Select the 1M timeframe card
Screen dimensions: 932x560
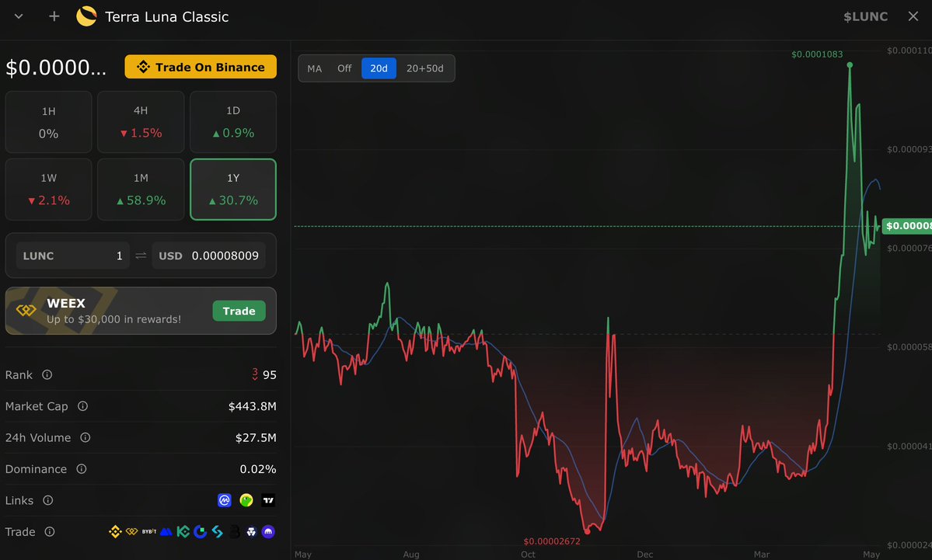tap(141, 190)
